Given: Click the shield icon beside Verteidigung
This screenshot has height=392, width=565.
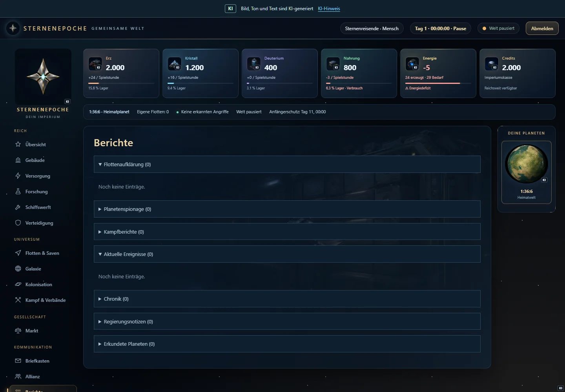Looking at the screenshot, I should click(x=18, y=223).
